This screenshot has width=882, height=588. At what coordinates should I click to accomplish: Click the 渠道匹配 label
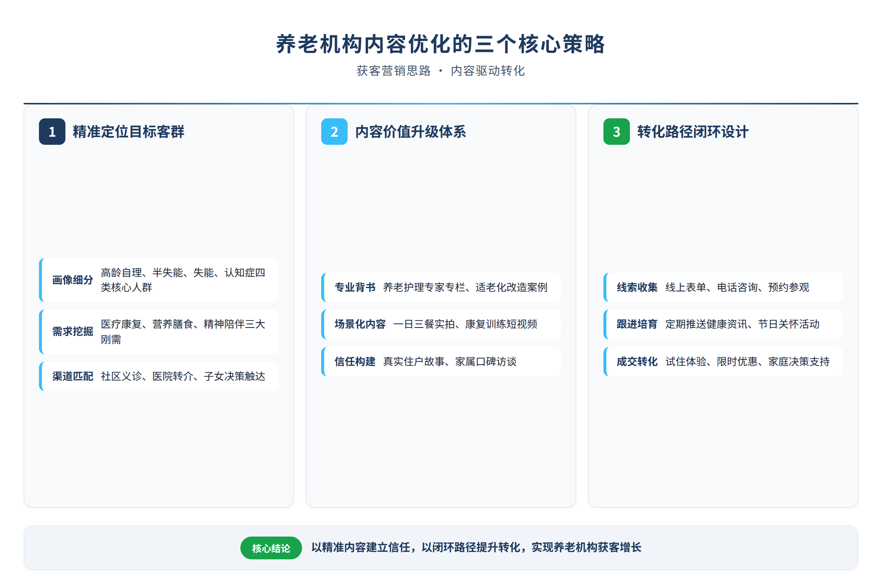(72, 376)
